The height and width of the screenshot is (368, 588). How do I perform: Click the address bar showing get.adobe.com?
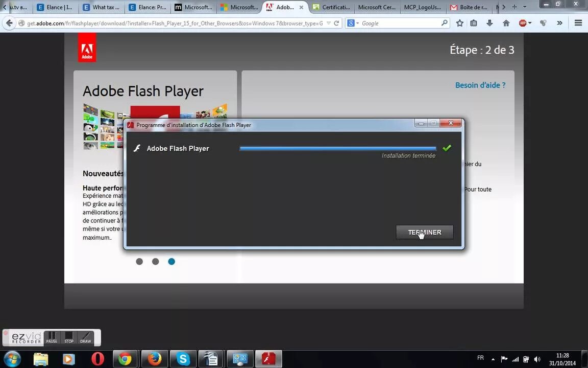[175, 24]
